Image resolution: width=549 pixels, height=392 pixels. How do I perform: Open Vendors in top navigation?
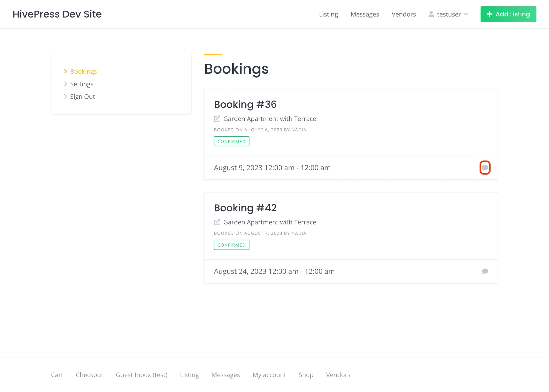[x=404, y=14]
